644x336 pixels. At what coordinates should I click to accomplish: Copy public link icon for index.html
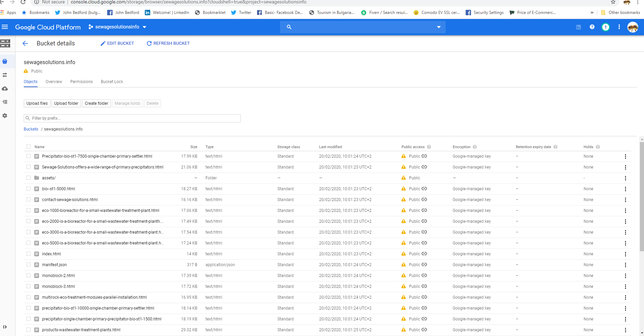point(424,254)
